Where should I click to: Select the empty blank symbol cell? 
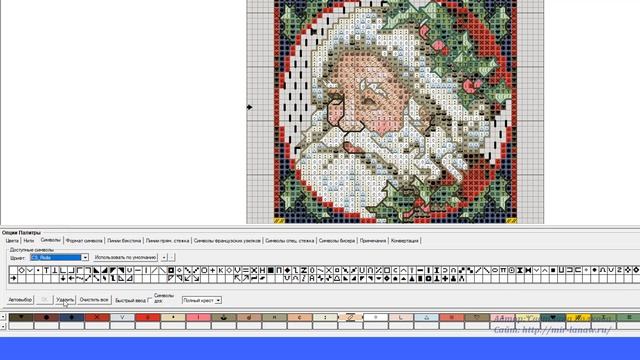[13, 270]
